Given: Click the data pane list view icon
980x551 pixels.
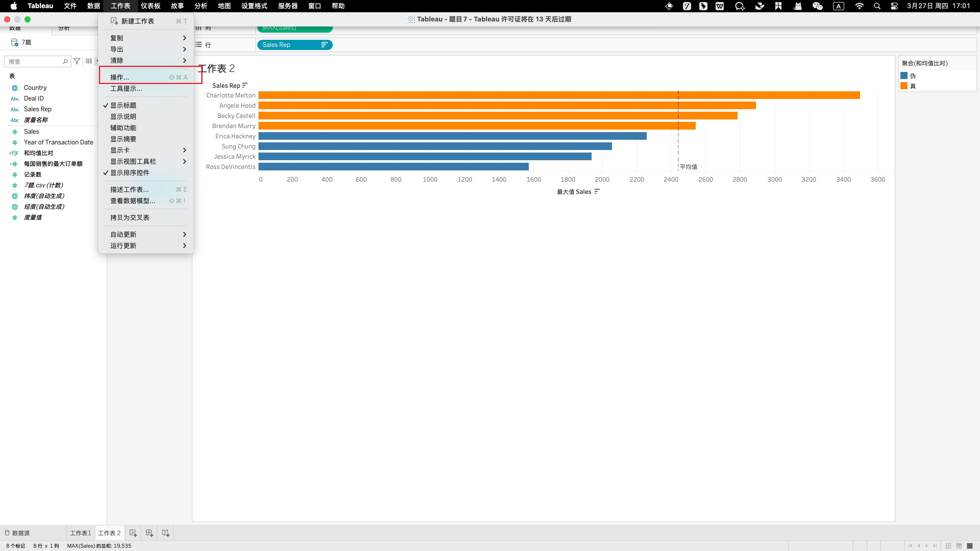Looking at the screenshot, I should tap(89, 61).
